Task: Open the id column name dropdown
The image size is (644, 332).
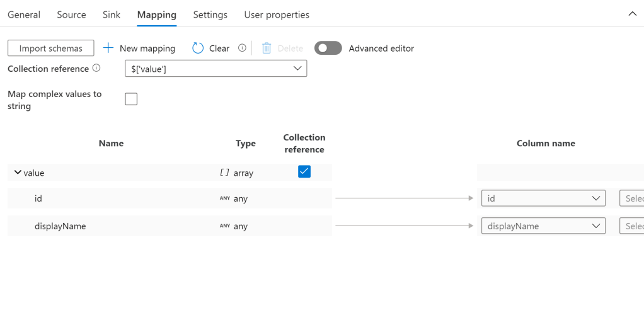Action: [x=543, y=198]
